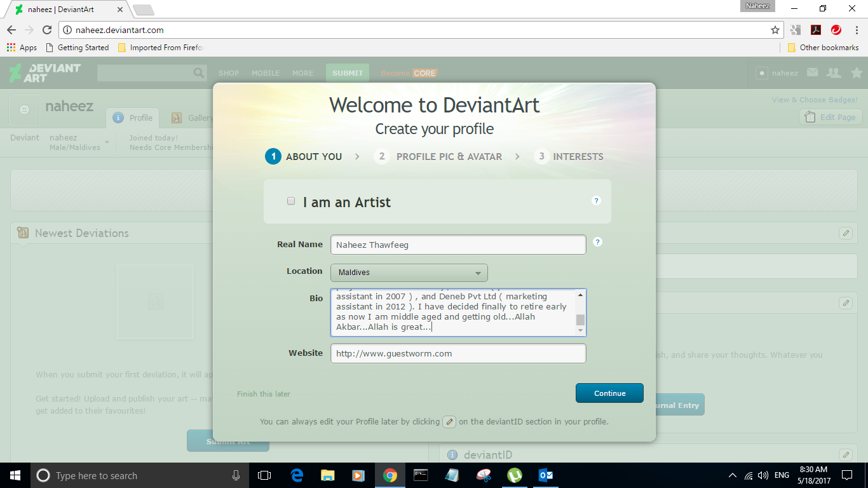The width and height of the screenshot is (868, 488).
Task: Show hidden tray icons chevron
Action: pos(733,475)
